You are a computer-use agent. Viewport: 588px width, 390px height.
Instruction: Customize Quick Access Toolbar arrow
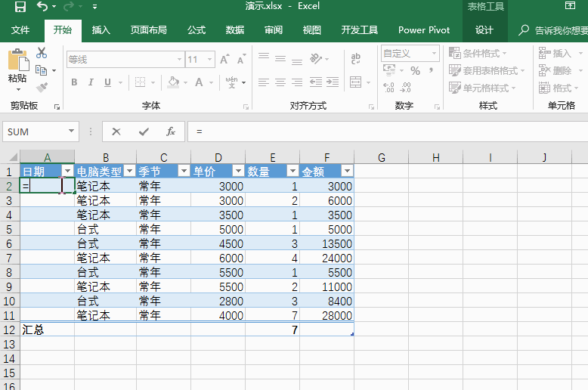tap(95, 7)
